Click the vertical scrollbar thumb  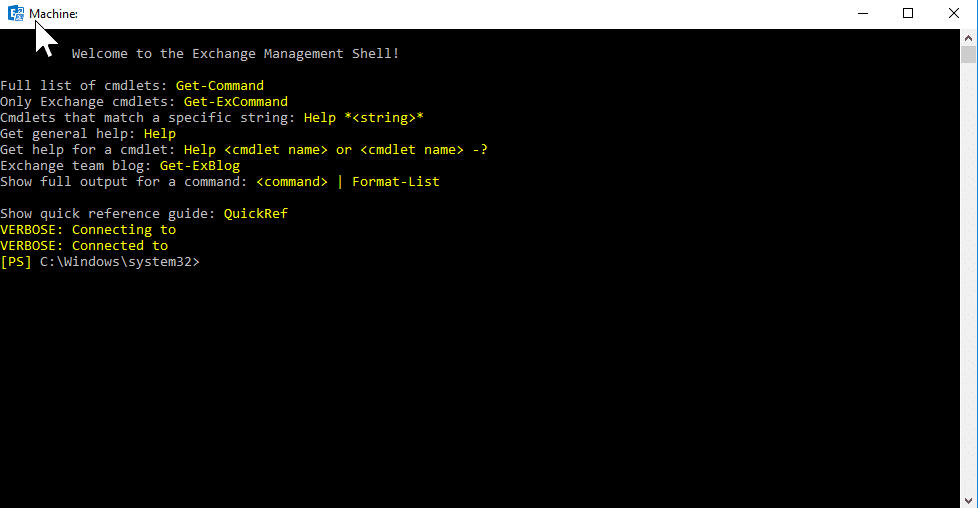point(968,54)
